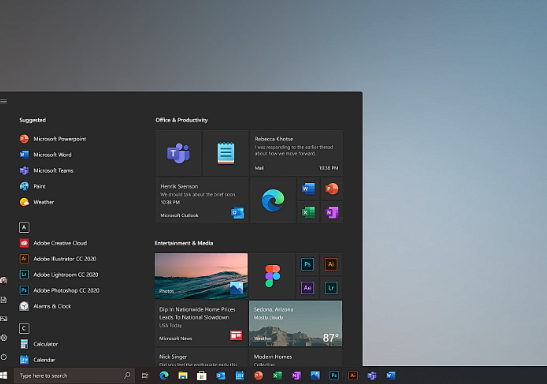Open the Microsoft Teams tile
The width and height of the screenshot is (547, 384).
[x=178, y=153]
